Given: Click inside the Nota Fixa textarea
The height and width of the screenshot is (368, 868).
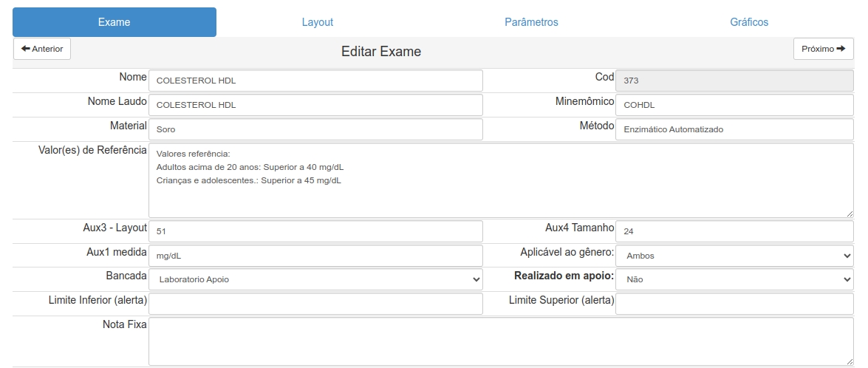Looking at the screenshot, I should [501, 341].
